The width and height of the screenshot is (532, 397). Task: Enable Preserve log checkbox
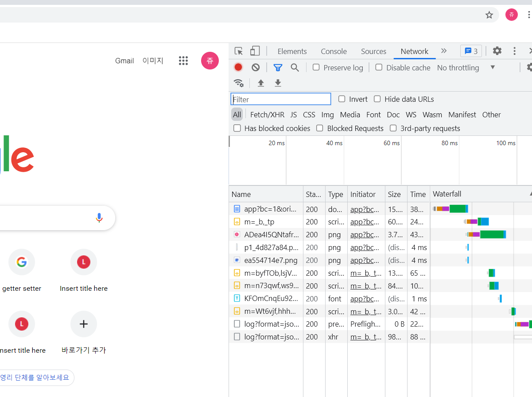316,67
